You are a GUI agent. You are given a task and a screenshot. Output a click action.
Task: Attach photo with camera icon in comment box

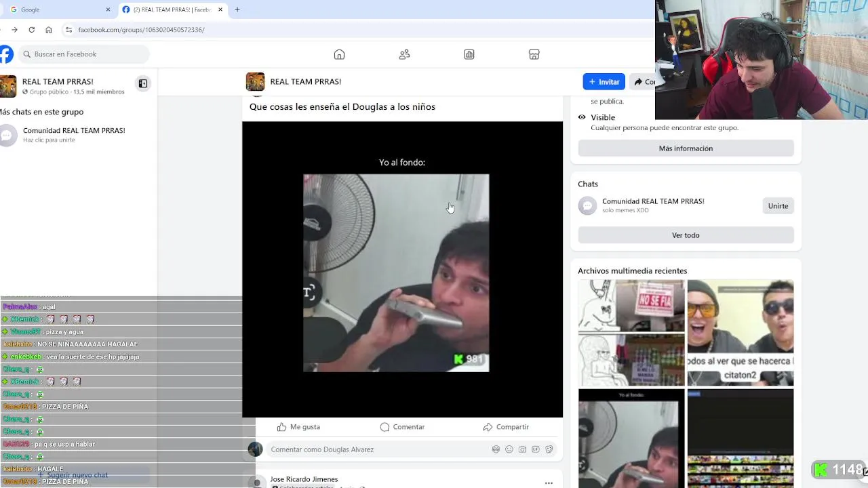pyautogui.click(x=522, y=449)
